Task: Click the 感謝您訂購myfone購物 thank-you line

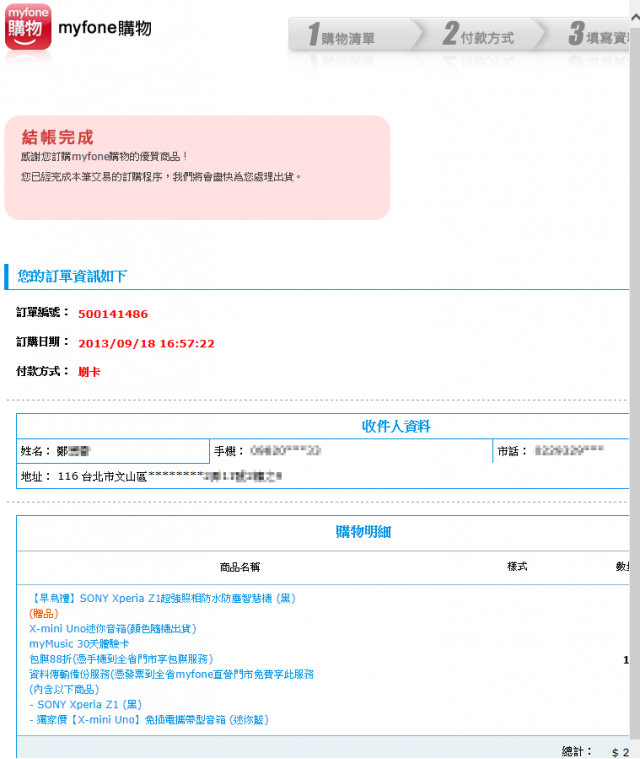Action: (x=104, y=157)
